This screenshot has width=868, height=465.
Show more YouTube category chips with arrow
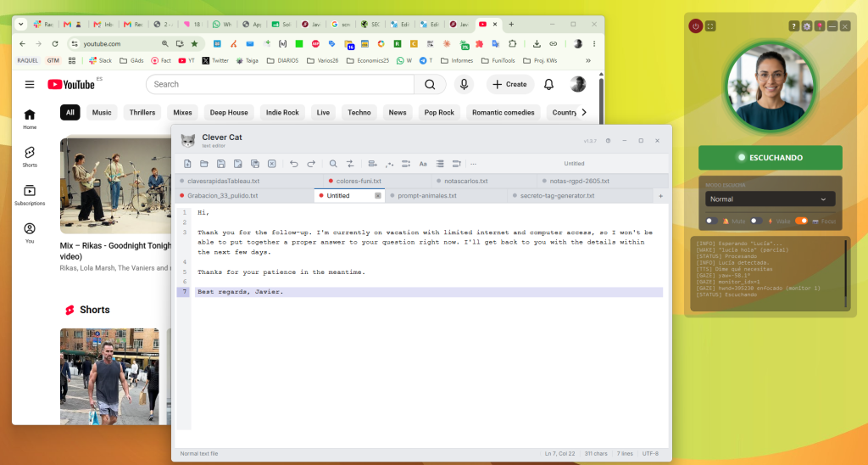(584, 113)
